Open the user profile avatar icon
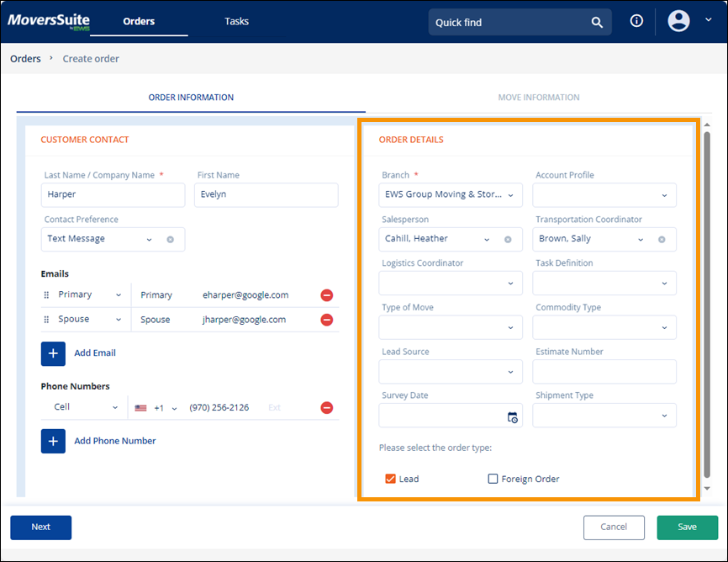728x562 pixels. pyautogui.click(x=678, y=22)
